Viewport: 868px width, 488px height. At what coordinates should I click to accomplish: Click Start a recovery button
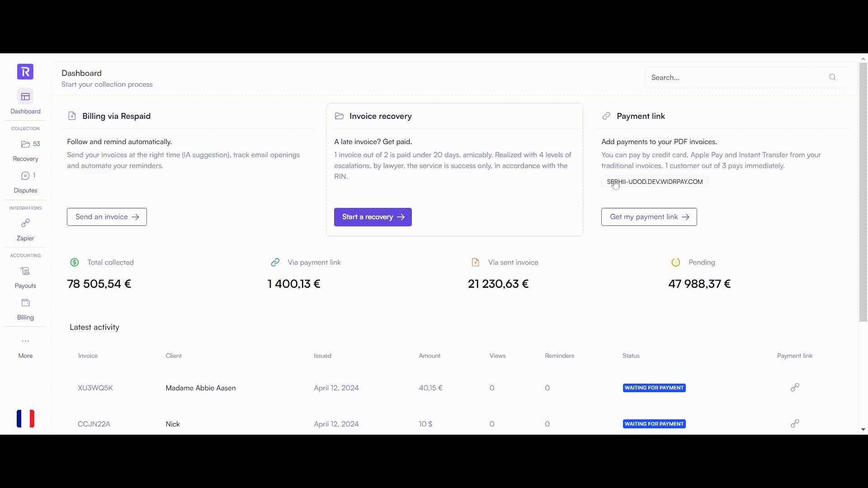pyautogui.click(x=373, y=216)
